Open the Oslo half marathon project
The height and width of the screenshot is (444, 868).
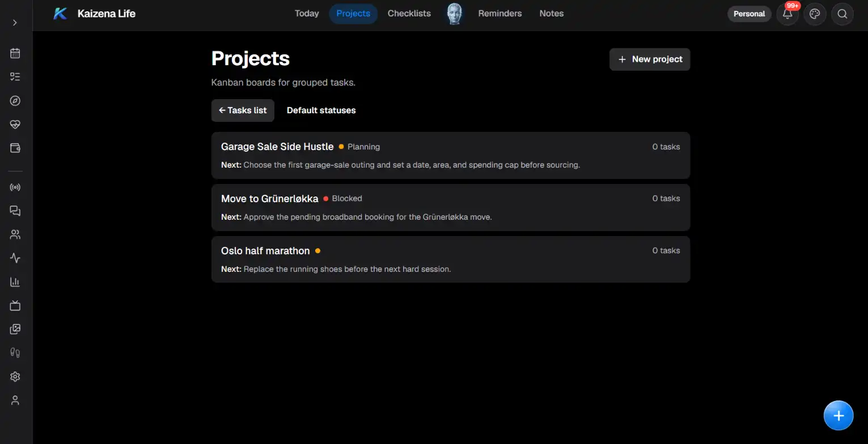tap(451, 259)
